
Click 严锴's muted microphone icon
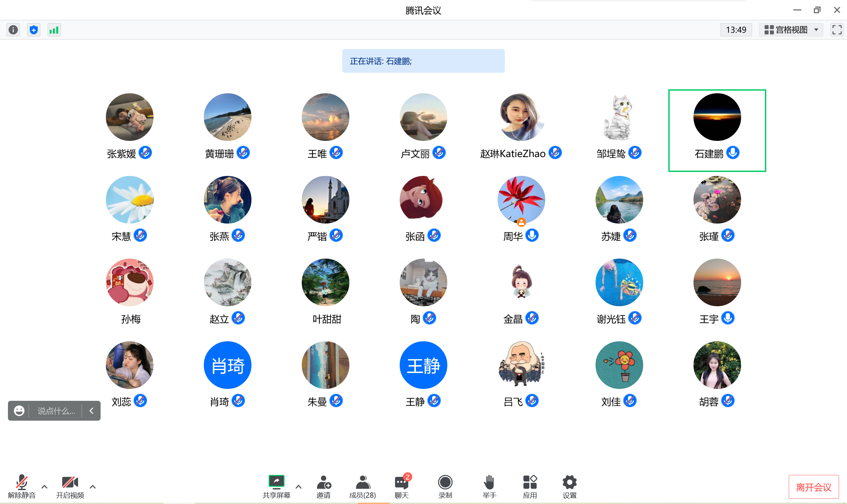(x=336, y=236)
